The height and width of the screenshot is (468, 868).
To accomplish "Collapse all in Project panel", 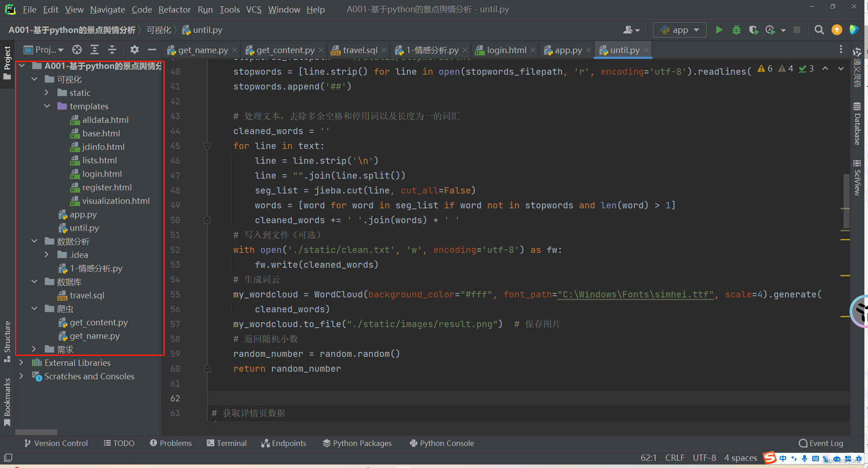I will (x=112, y=49).
